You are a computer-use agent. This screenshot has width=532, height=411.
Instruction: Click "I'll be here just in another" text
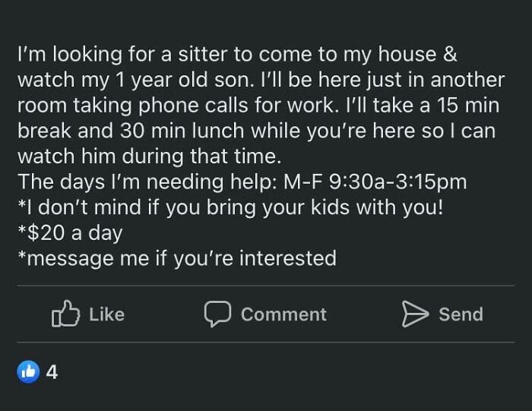382,80
